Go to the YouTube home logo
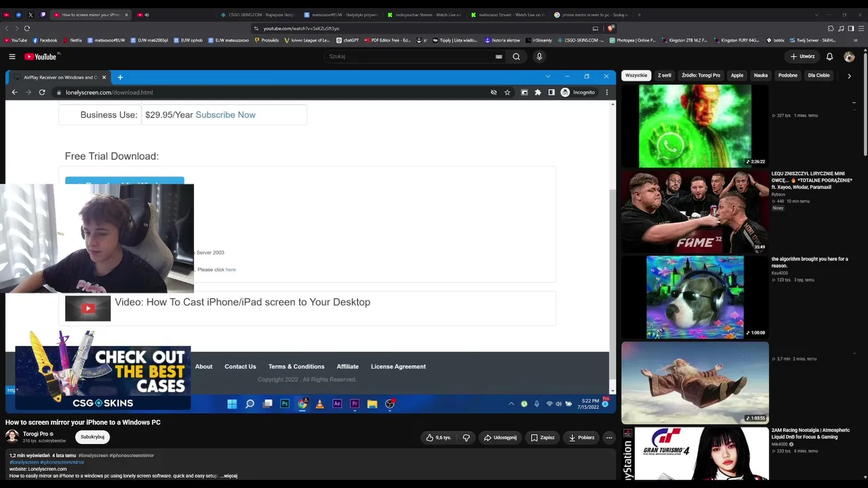The width and height of the screenshot is (868, 488). point(41,57)
